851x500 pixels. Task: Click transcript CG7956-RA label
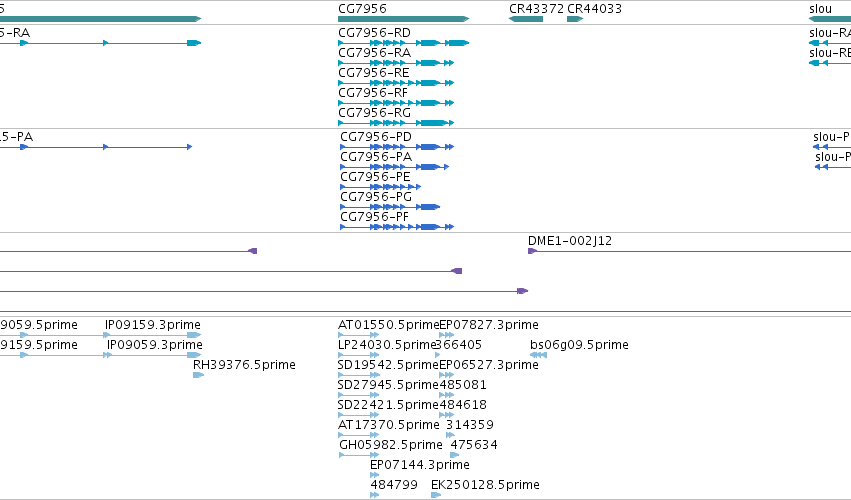click(374, 53)
